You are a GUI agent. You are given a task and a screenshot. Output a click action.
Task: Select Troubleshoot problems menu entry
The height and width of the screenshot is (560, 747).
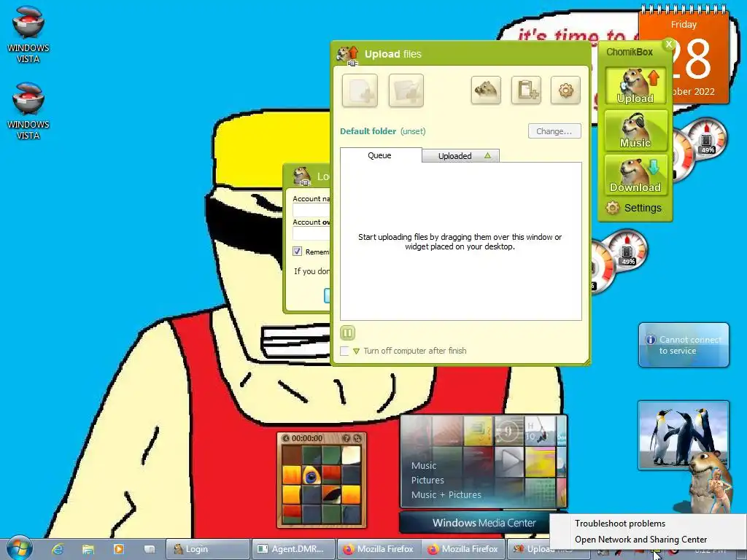620,524
